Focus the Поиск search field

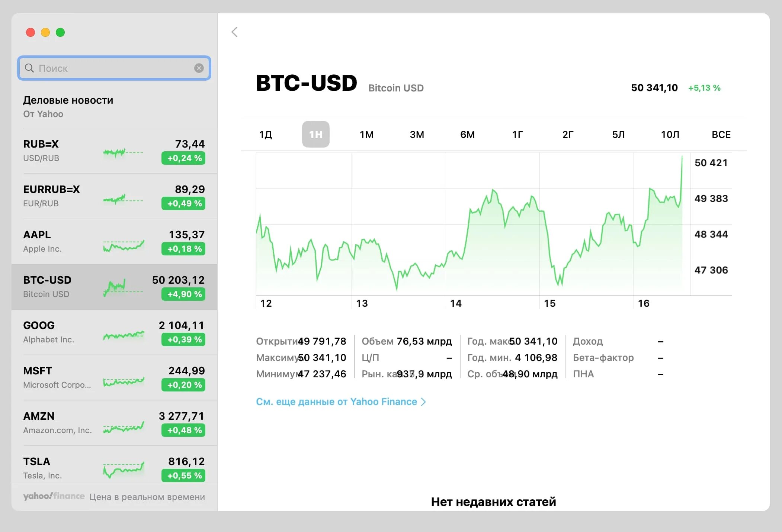(x=114, y=68)
